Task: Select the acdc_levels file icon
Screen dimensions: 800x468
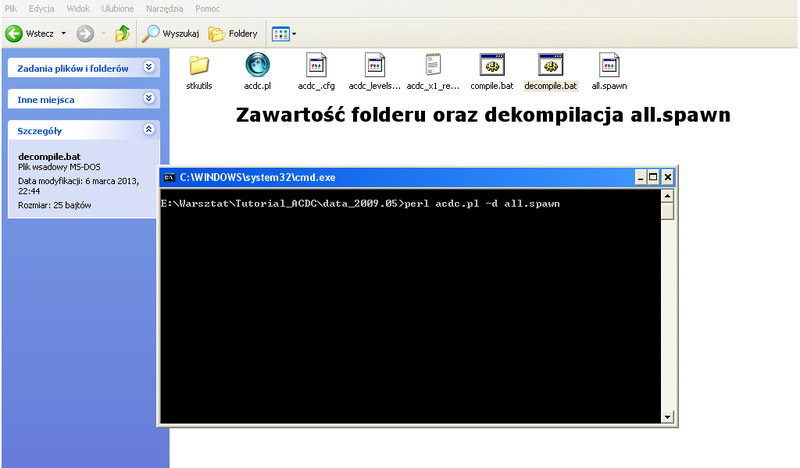Action: [x=374, y=65]
